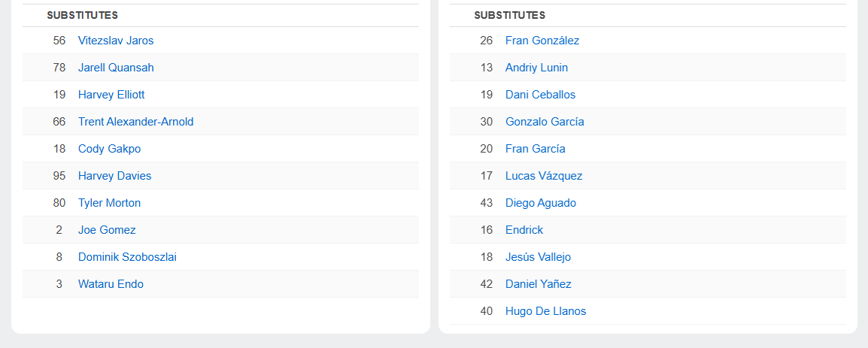Open Vitezslav Jaros player page
Viewport: 868px width, 348px height.
116,41
